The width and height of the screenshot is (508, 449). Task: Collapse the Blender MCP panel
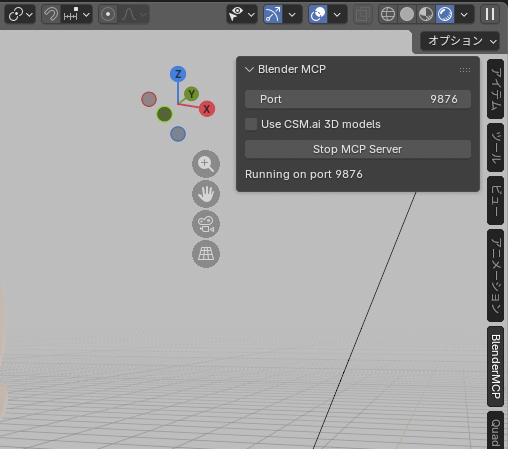click(249, 69)
